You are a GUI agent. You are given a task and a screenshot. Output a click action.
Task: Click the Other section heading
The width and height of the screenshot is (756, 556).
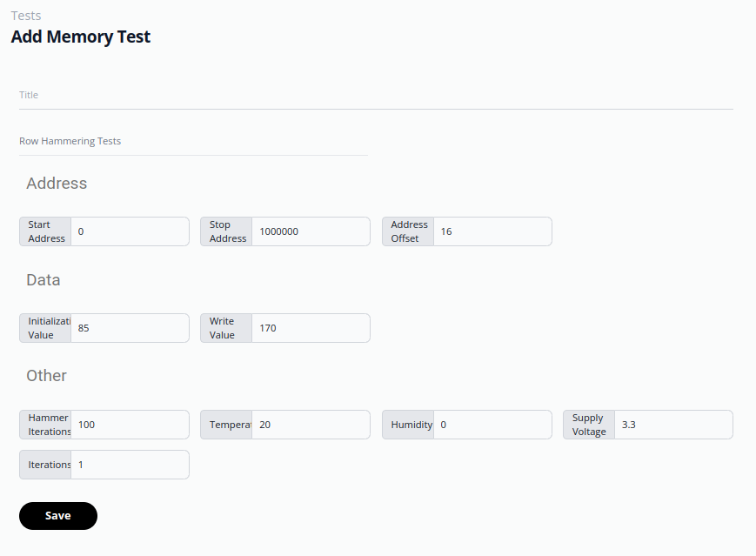tap(46, 376)
